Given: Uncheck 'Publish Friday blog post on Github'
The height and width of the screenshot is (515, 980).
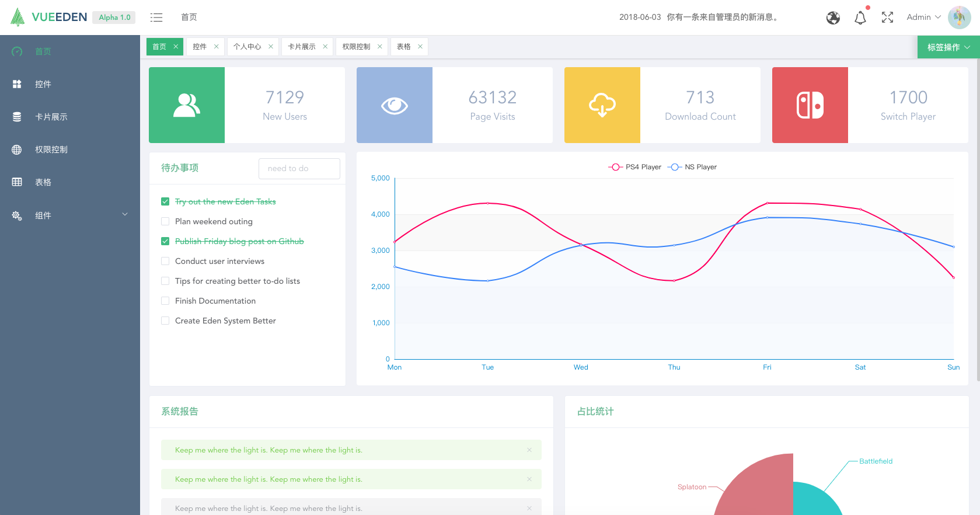Looking at the screenshot, I should (x=165, y=241).
